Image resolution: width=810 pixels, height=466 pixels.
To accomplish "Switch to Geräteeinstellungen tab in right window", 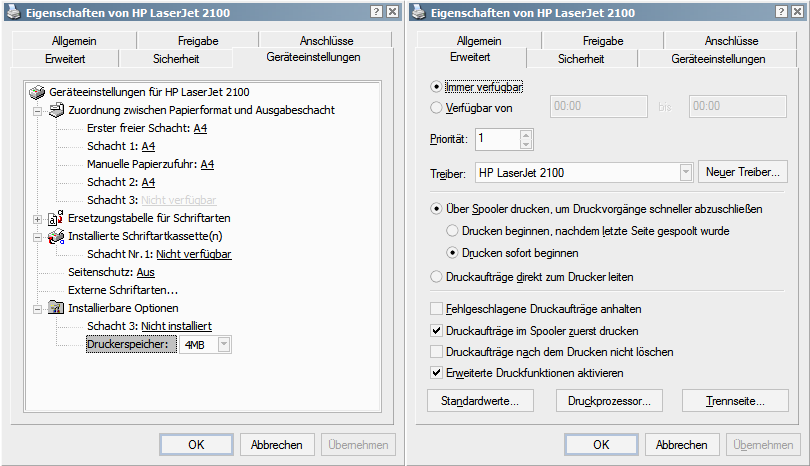I will click(x=718, y=58).
